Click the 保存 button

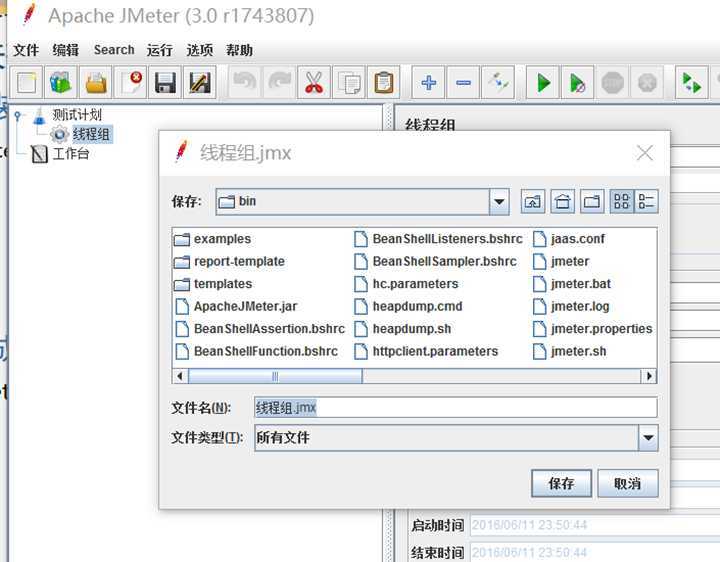pyautogui.click(x=561, y=483)
